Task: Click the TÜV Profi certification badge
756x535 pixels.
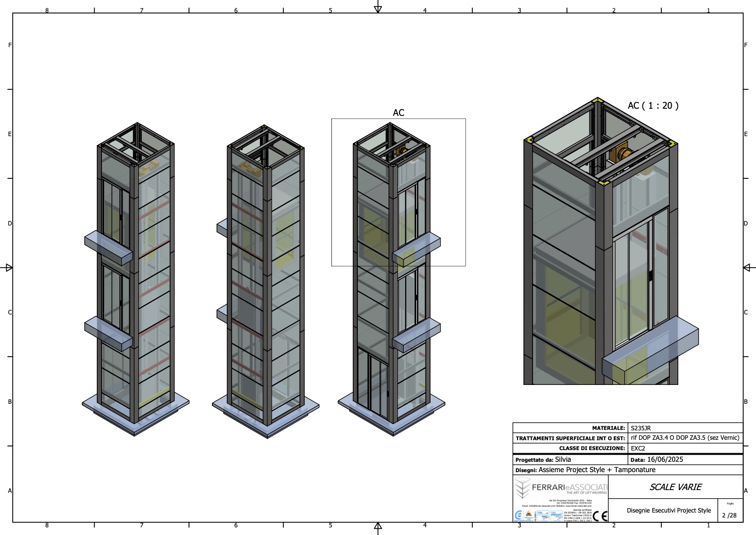Action: [x=556, y=516]
